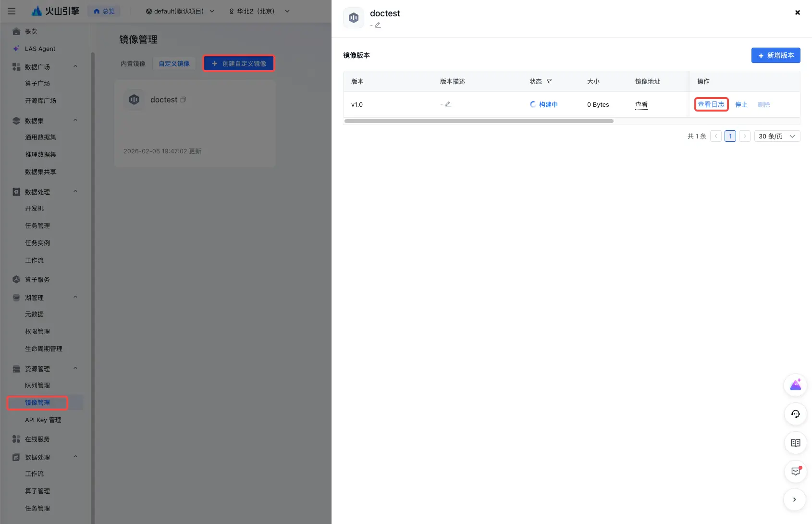Click the LAS Agent sparkle icon
Screen dimensions: 812x524
16,49
